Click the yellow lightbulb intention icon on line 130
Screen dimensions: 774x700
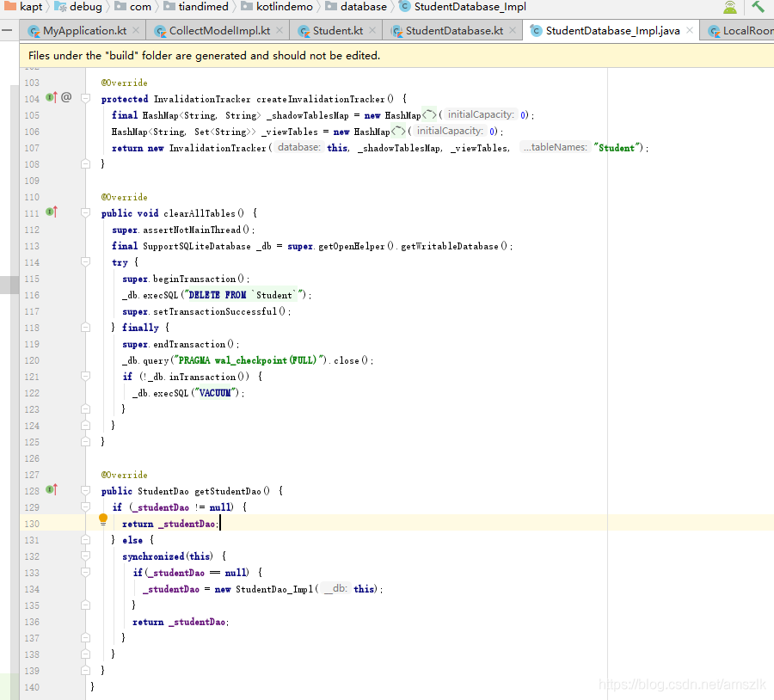pyautogui.click(x=103, y=519)
